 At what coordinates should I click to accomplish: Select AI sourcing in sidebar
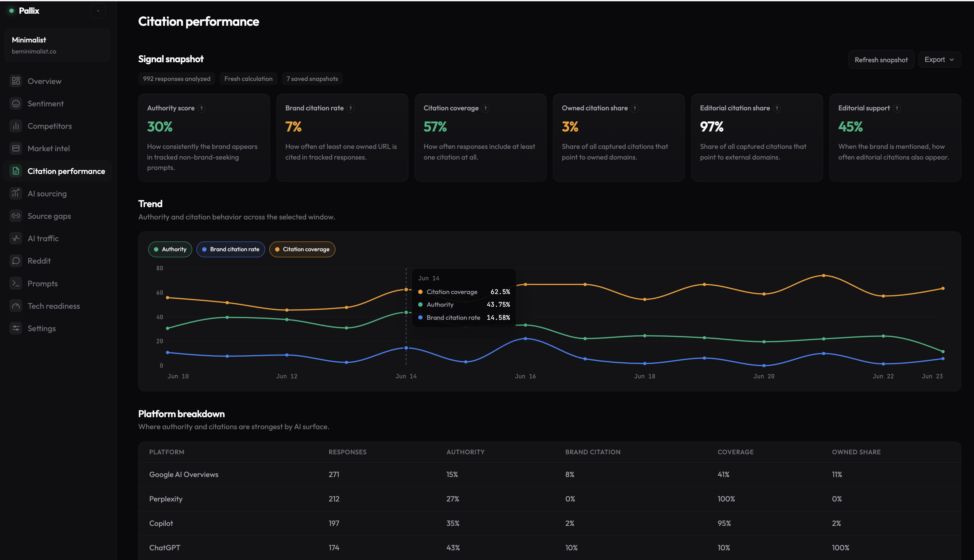tap(57, 193)
